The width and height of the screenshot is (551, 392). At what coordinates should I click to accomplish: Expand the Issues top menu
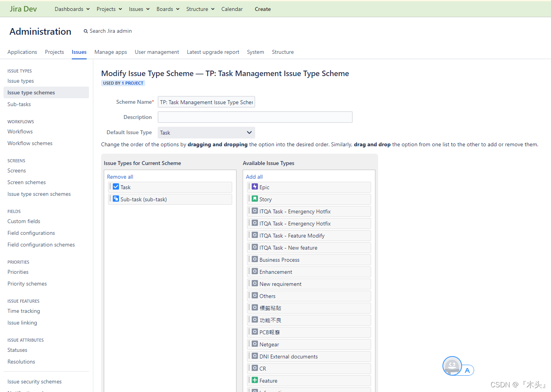[x=139, y=9]
